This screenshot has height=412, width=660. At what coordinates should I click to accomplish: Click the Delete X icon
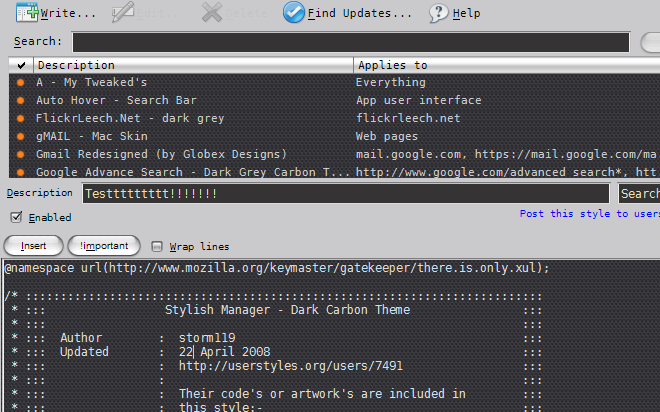tap(212, 12)
